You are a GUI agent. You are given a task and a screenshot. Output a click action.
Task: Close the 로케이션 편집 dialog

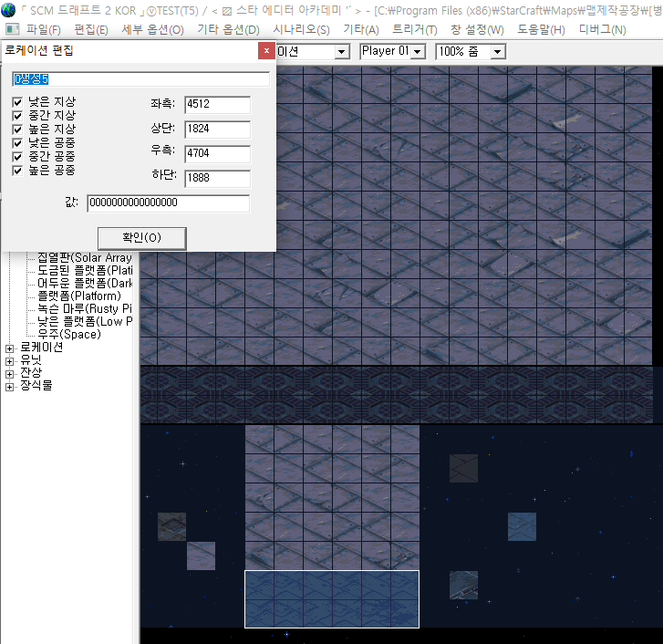click(265, 50)
